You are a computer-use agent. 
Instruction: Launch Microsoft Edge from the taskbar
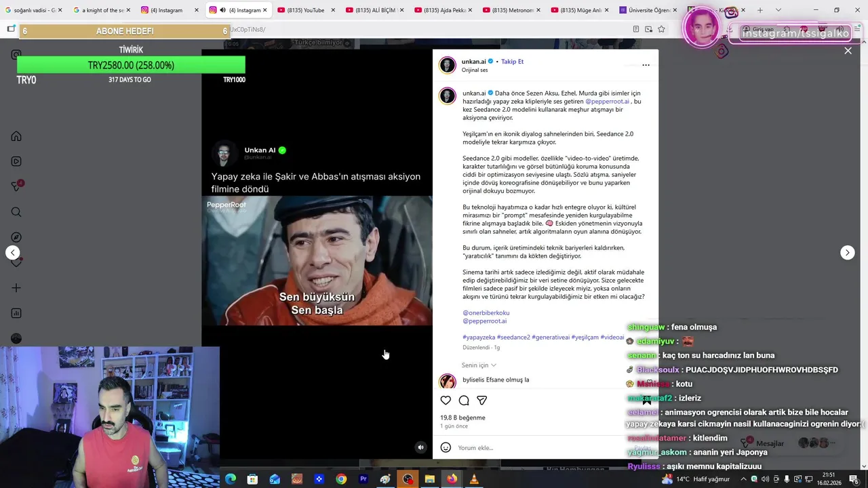[231, 479]
